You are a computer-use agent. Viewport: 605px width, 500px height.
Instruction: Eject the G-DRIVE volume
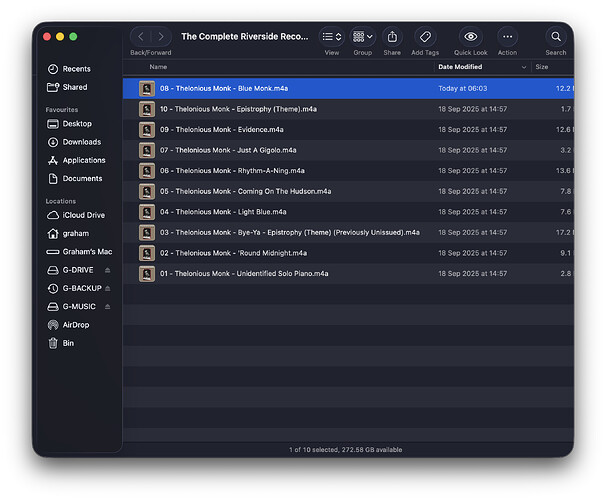[108, 270]
